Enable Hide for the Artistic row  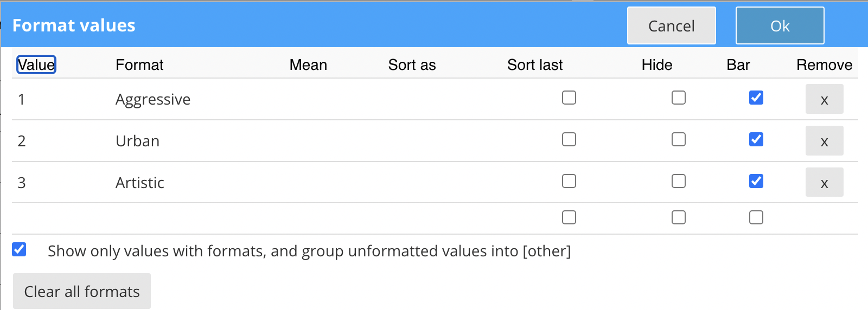click(678, 181)
